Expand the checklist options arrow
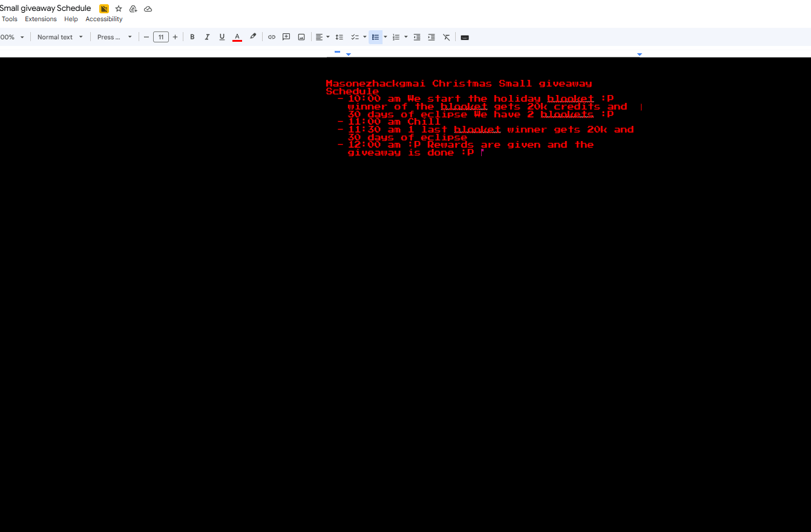811x532 pixels. point(365,38)
